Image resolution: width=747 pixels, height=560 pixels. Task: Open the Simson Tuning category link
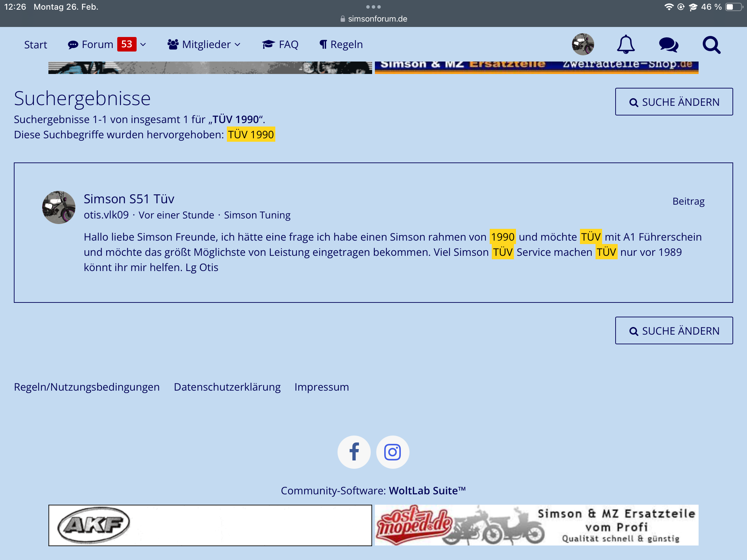pos(257,215)
